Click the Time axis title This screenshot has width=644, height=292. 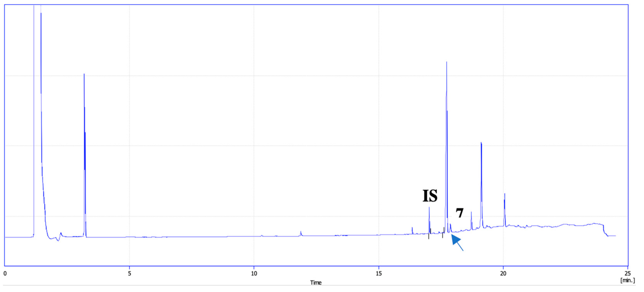click(x=316, y=282)
